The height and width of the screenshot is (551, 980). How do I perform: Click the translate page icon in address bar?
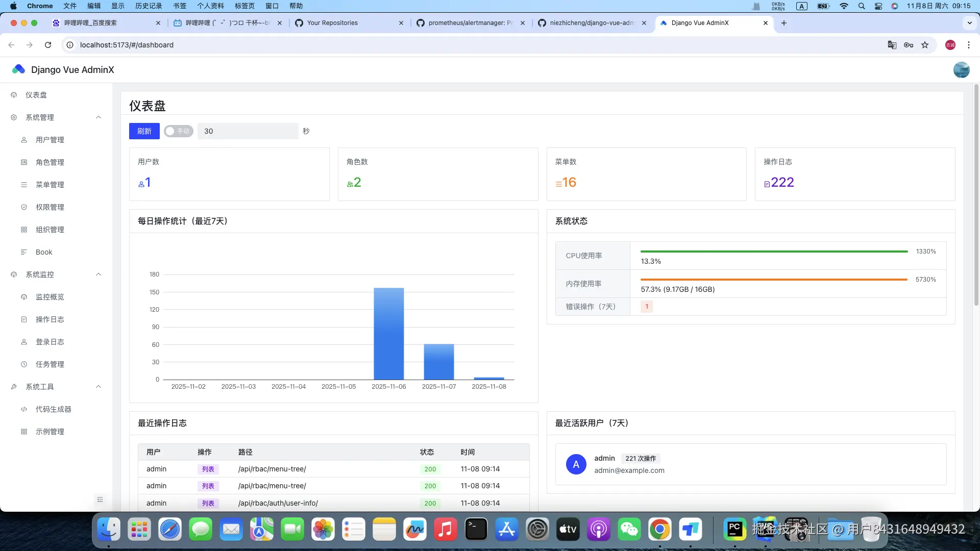(892, 45)
